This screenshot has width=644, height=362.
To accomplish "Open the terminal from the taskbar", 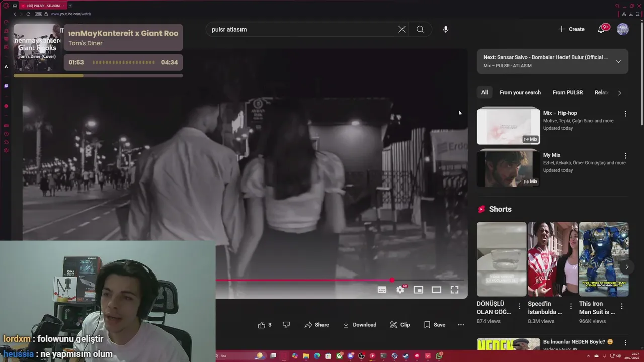I will tap(383, 356).
